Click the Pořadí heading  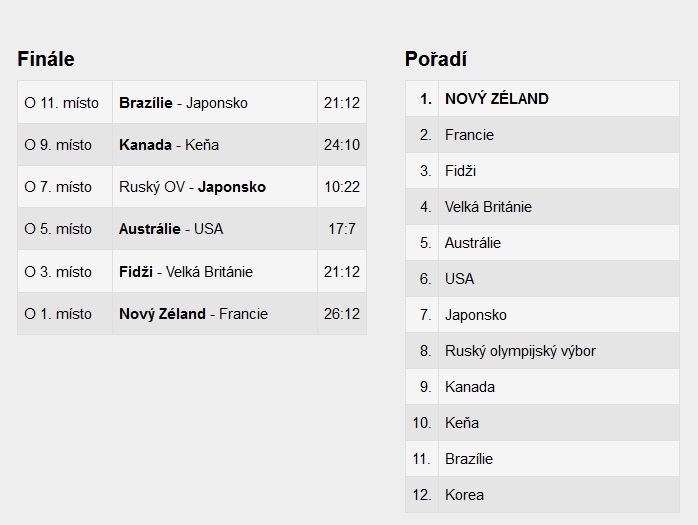pos(436,59)
